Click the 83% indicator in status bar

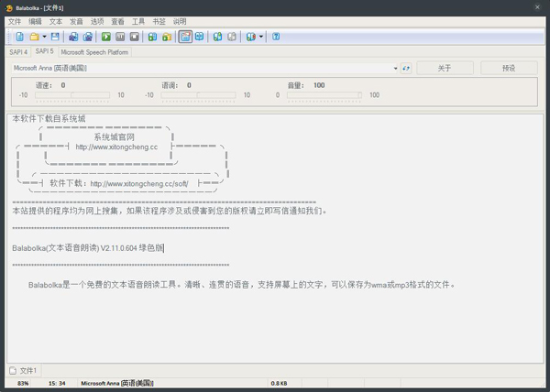point(23,383)
